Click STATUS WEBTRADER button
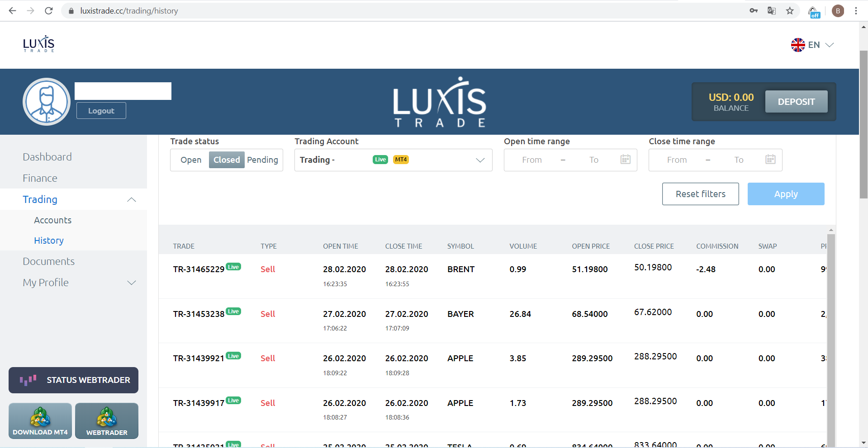This screenshot has width=868, height=448. (x=73, y=380)
